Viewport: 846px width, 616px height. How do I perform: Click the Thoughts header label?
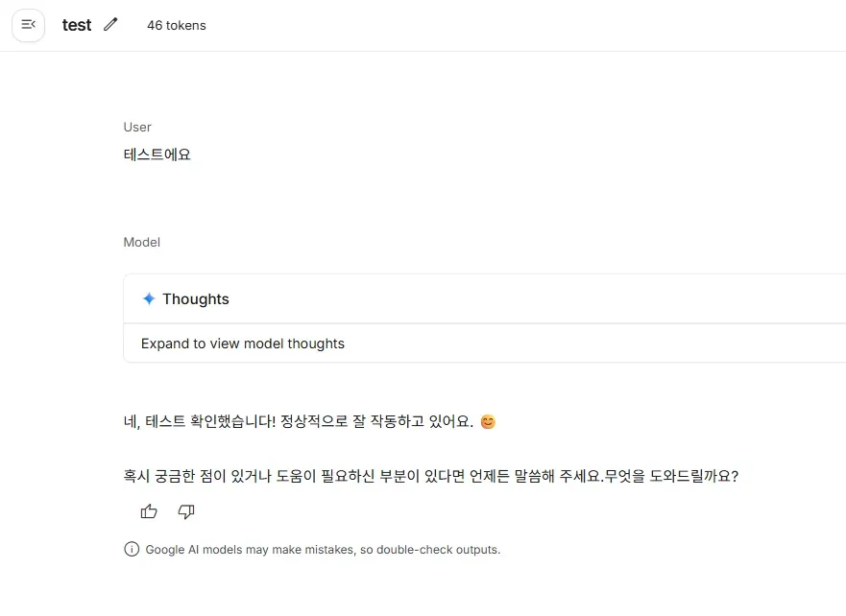point(196,299)
